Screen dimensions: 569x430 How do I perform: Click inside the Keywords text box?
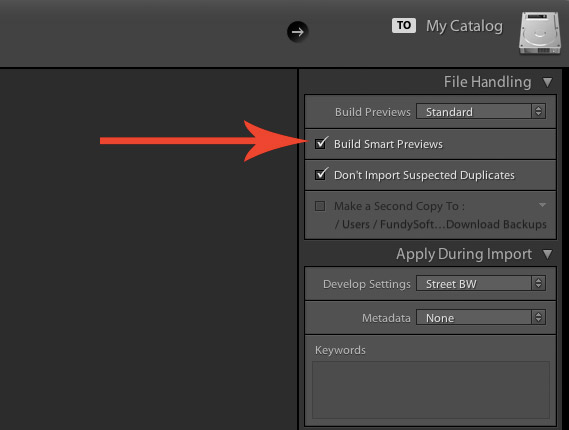point(431,390)
